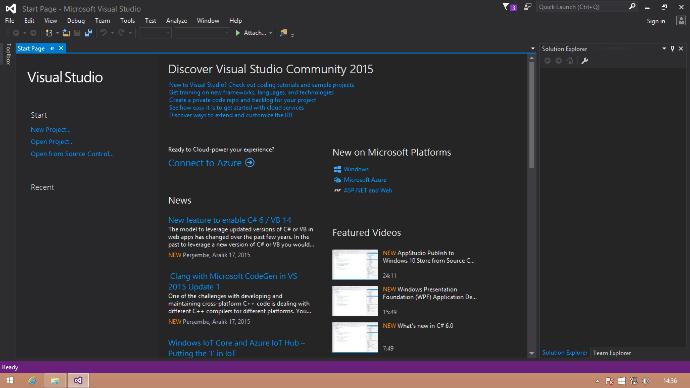Screen dimensions: 690x388
Task: Open the Windows platform link
Action: [356, 169]
